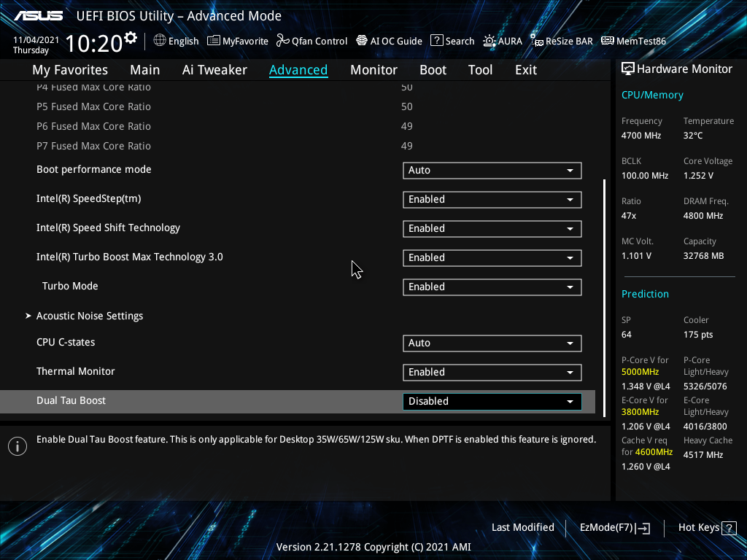Open the Hot Keys help

pyautogui.click(x=707, y=528)
